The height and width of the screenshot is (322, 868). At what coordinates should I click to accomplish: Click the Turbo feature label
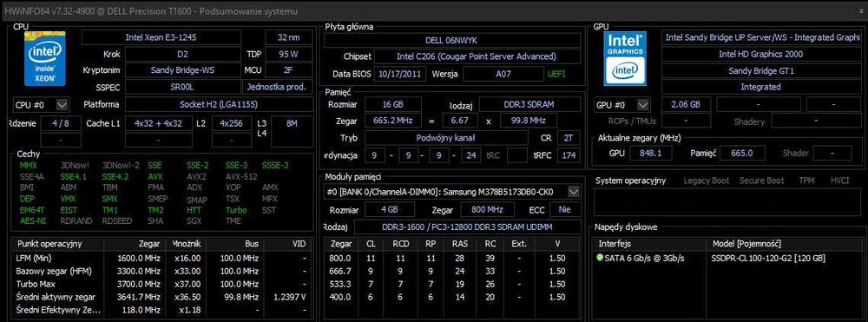(236, 210)
